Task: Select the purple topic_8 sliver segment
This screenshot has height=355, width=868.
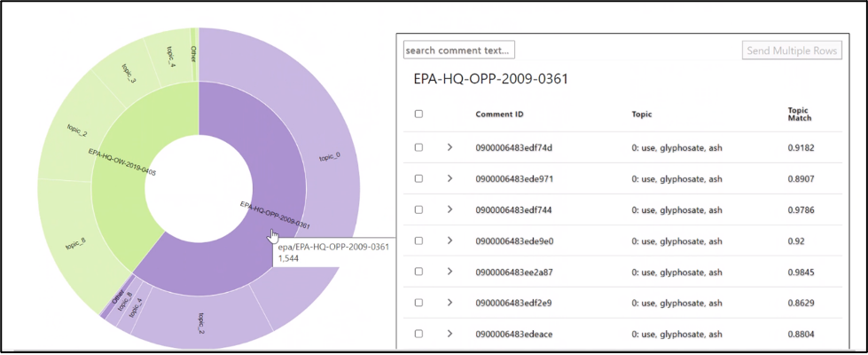Action: pyautogui.click(x=124, y=301)
